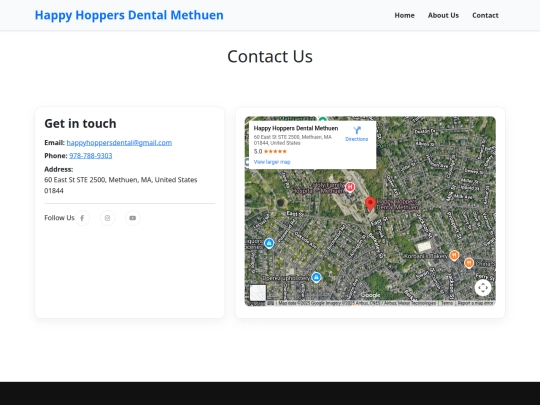Click the 5.0 star rating on map card

(270, 151)
